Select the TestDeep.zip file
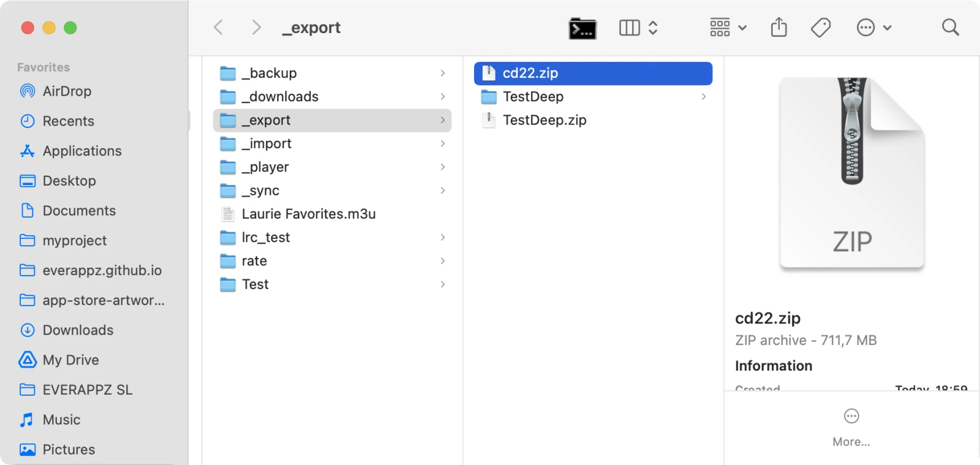The height and width of the screenshot is (465, 980). [544, 121]
